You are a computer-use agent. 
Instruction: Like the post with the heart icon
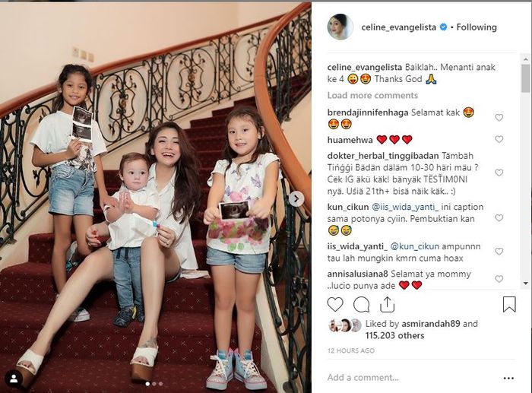tap(335, 304)
